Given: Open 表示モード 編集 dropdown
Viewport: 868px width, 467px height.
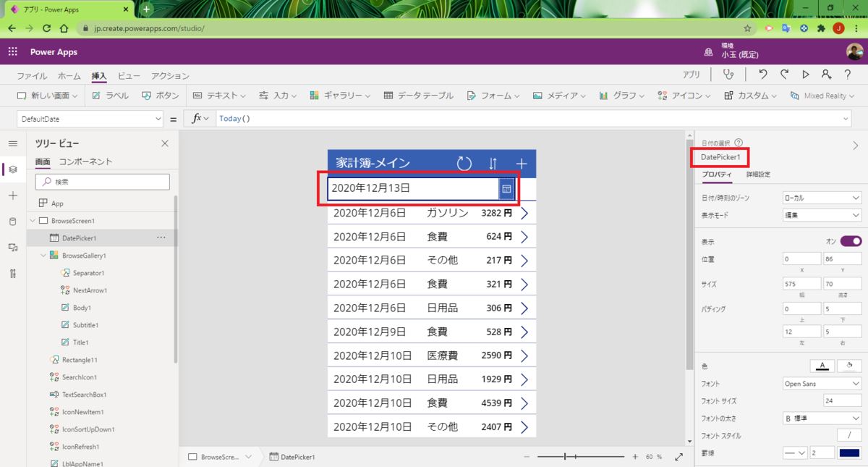Looking at the screenshot, I should point(822,215).
